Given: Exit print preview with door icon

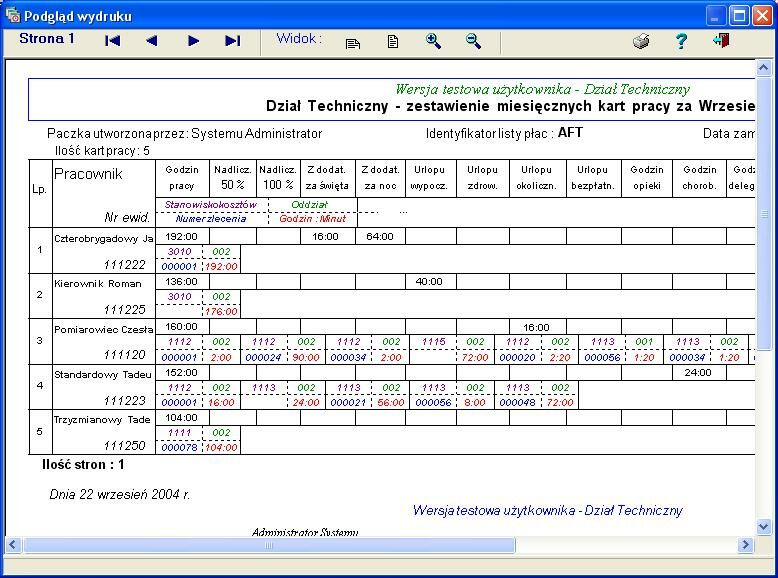Looking at the screenshot, I should pos(721,41).
